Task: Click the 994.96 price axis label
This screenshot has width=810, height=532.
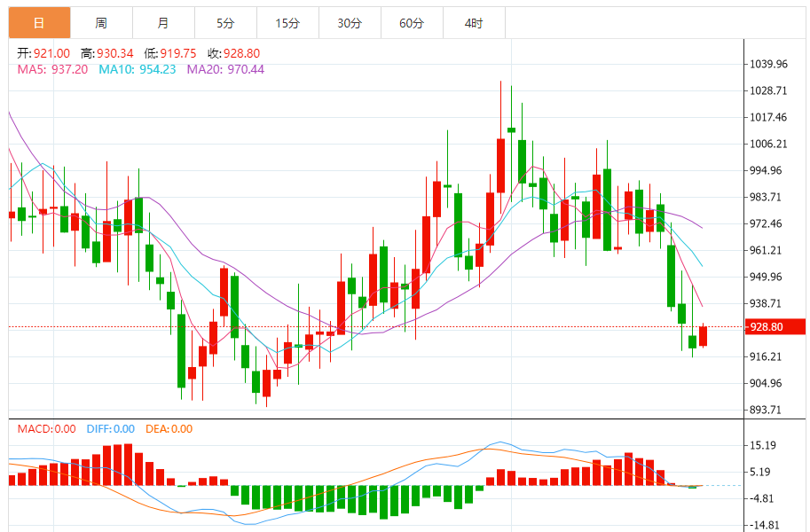Action: click(766, 170)
